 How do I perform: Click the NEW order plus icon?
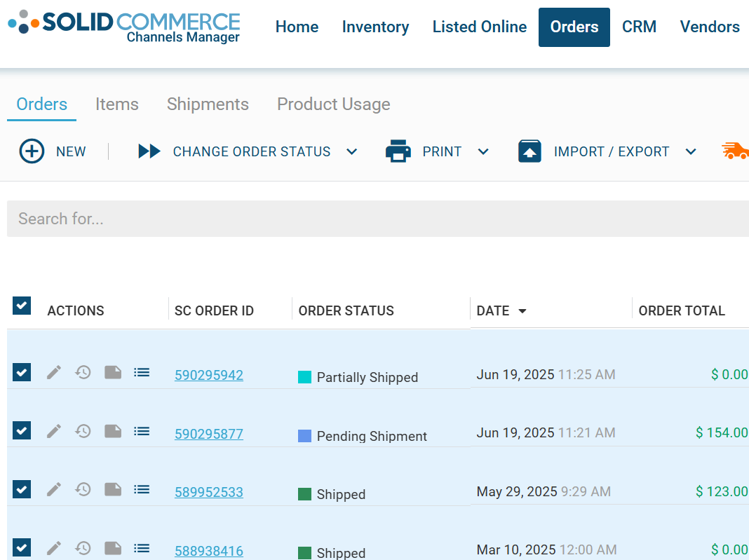pos(32,151)
